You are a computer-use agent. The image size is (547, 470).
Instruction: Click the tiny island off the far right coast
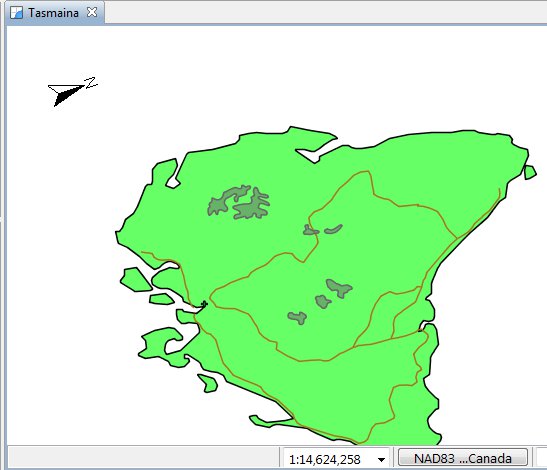pyautogui.click(x=530, y=172)
